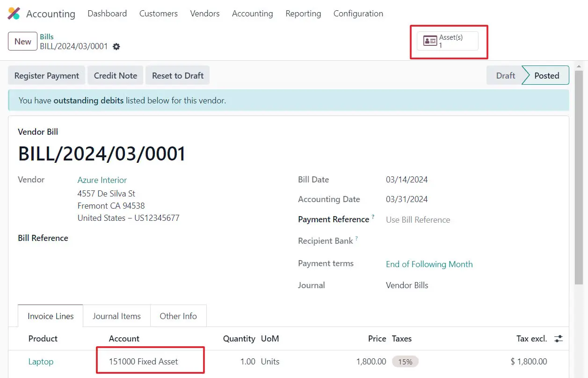The width and height of the screenshot is (588, 378).
Task: Open the Configuration menu
Action: 358,14
